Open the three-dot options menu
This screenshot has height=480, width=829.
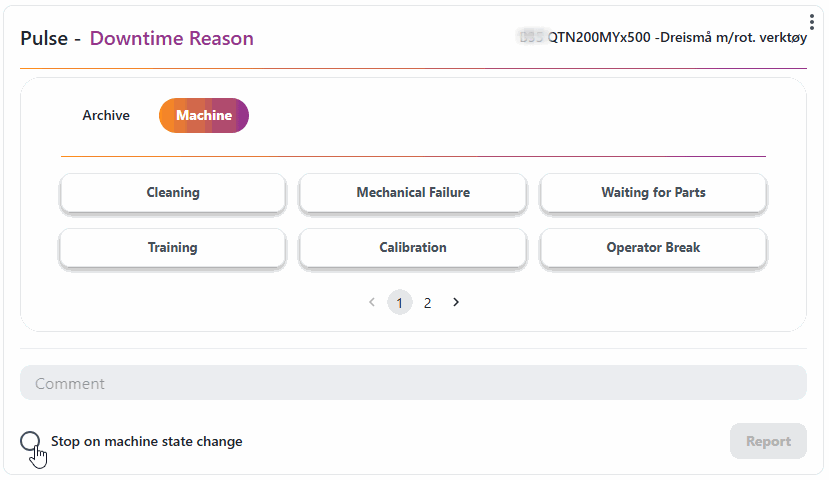click(x=812, y=22)
